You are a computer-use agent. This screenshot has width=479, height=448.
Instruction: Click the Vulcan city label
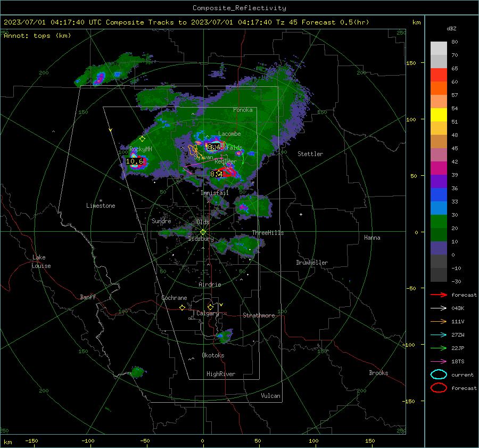pyautogui.click(x=270, y=396)
